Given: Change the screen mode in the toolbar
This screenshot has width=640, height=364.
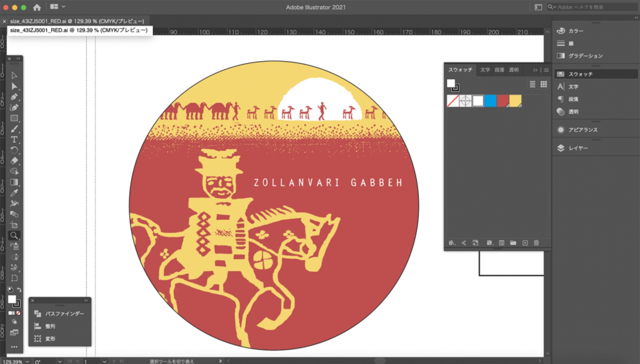Looking at the screenshot, I should [14, 333].
